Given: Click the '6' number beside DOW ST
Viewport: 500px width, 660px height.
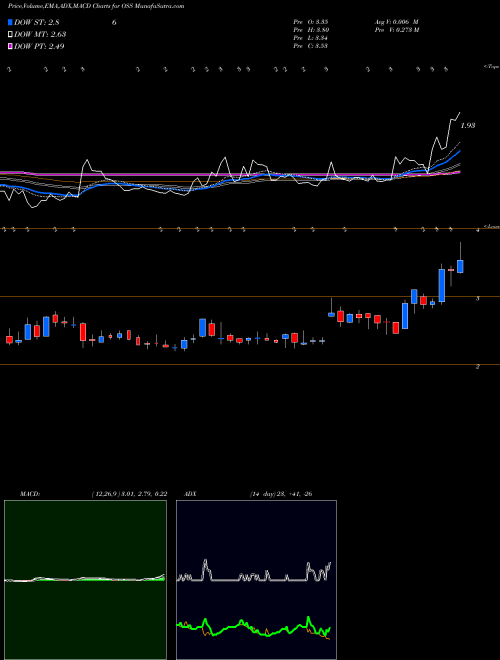Looking at the screenshot, I should (114, 22).
